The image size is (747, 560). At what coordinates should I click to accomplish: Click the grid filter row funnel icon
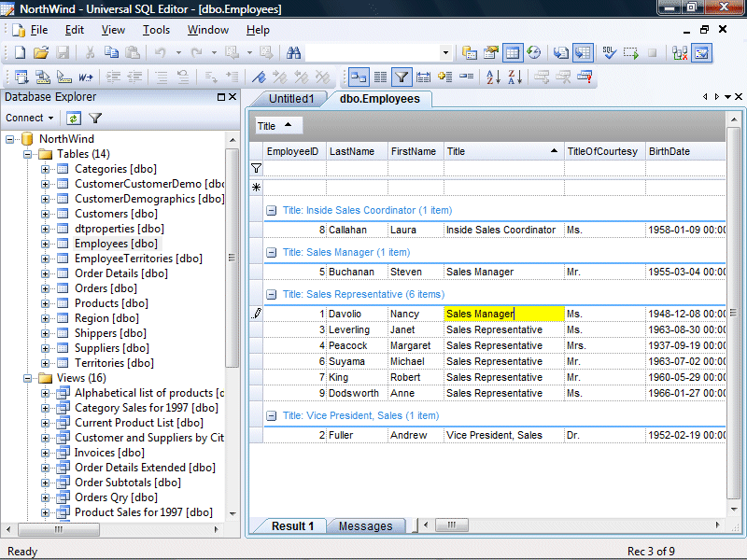(x=256, y=168)
